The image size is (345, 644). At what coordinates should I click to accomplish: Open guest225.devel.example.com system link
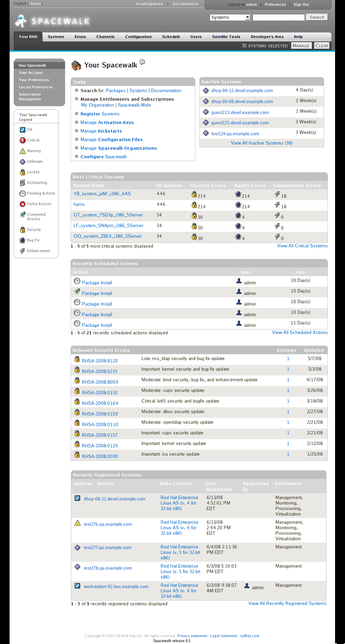(240, 123)
